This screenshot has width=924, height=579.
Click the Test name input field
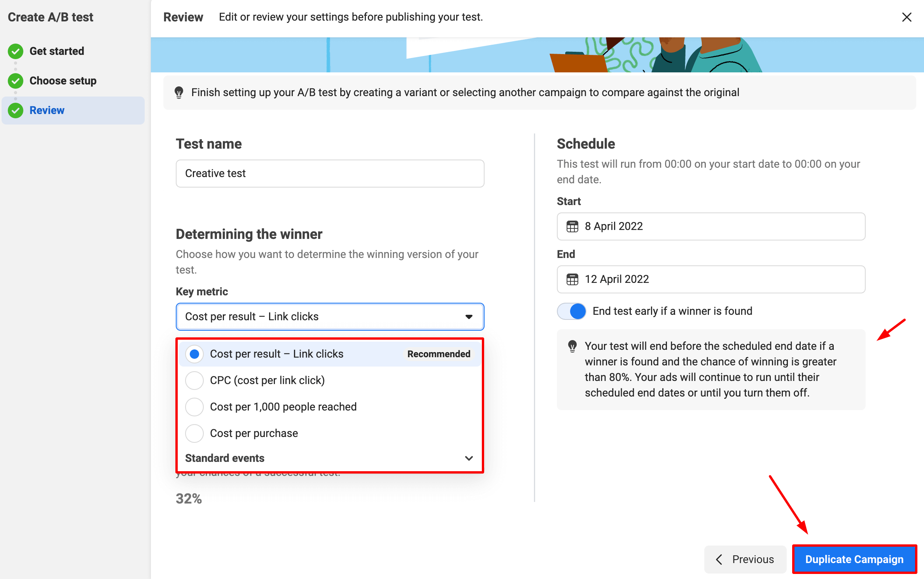click(330, 174)
